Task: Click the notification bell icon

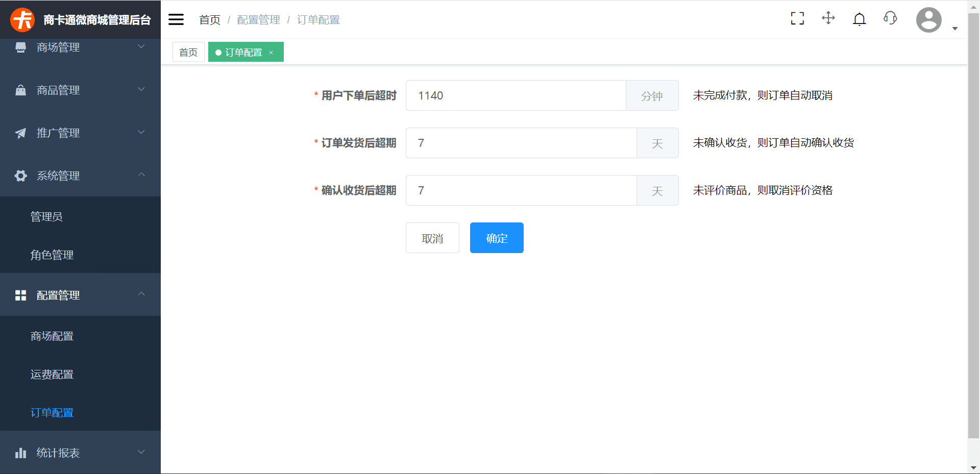Action: pos(859,18)
